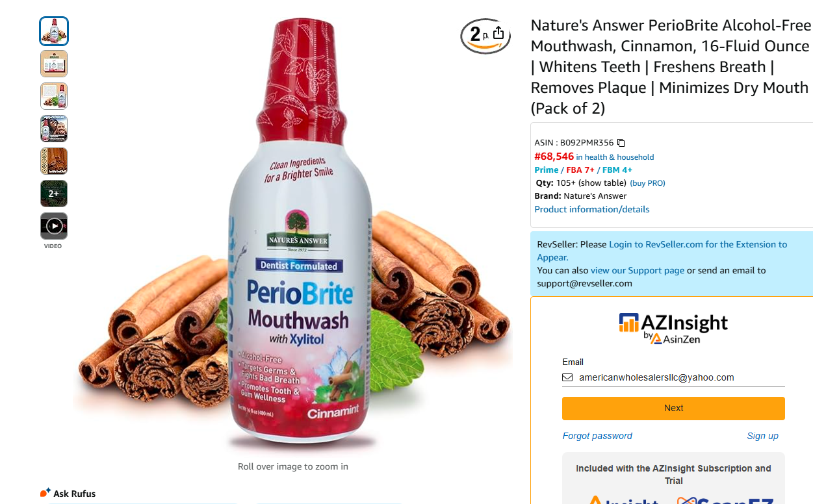Click the Ask Rufus sparkle icon
Screen dimensions: 813x504
pyautogui.click(x=45, y=493)
